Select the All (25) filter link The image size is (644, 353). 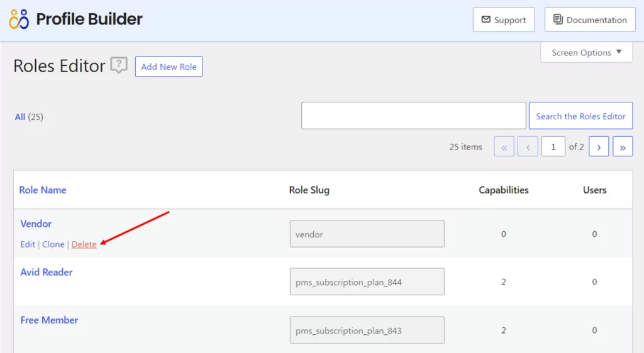coord(29,117)
